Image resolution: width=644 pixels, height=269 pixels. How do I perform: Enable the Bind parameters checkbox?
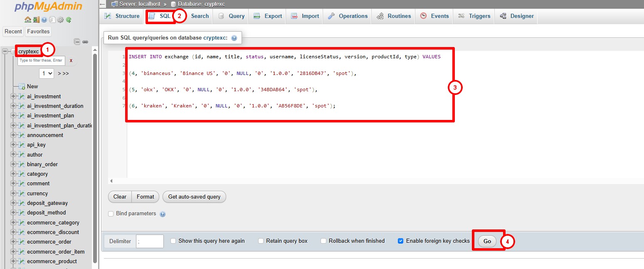click(111, 214)
